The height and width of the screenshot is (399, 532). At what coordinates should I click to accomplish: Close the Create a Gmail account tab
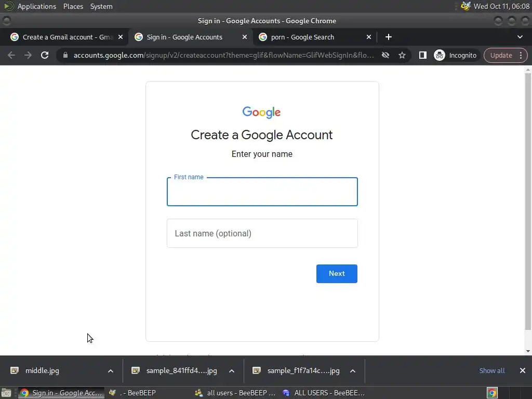click(121, 37)
